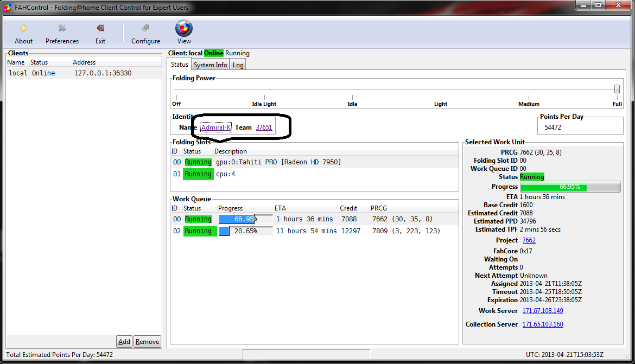Open Work Server 171.67.108.149 link
The image size is (635, 364).
point(543,310)
